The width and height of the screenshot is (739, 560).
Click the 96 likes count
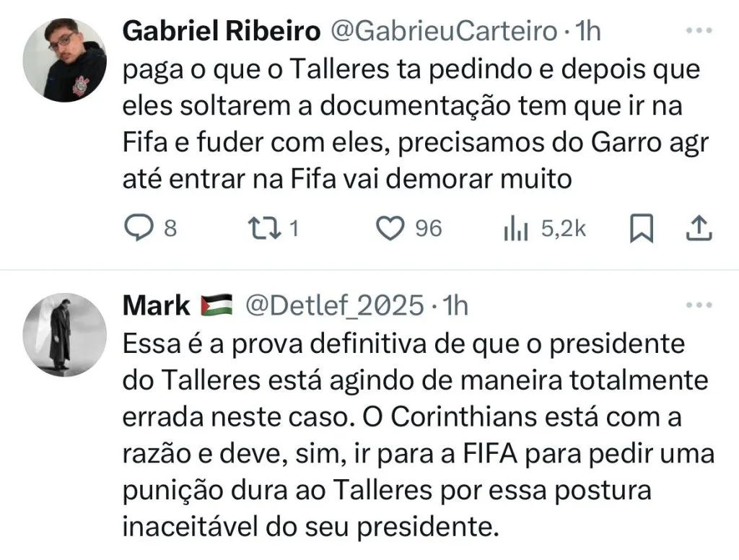point(429,229)
